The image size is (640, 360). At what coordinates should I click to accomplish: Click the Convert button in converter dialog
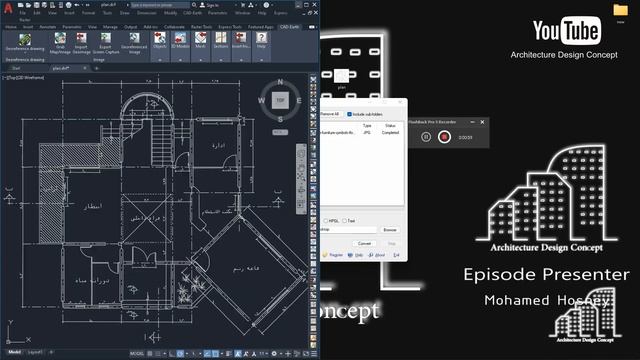[x=364, y=243]
